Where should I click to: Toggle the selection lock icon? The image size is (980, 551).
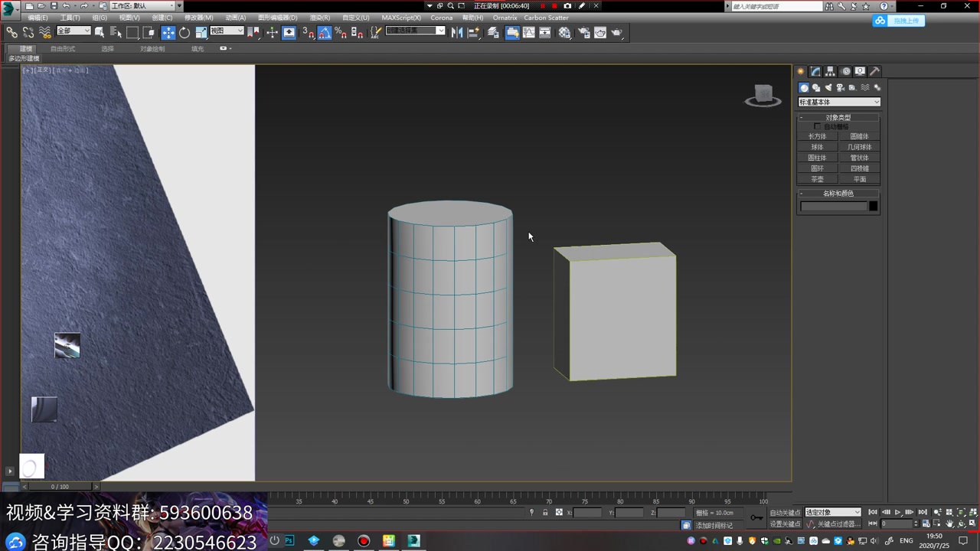(x=545, y=512)
